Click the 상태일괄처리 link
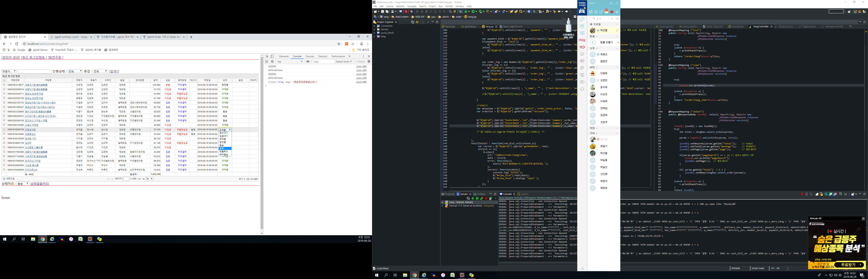This screenshot has width=868, height=279. tap(39, 184)
